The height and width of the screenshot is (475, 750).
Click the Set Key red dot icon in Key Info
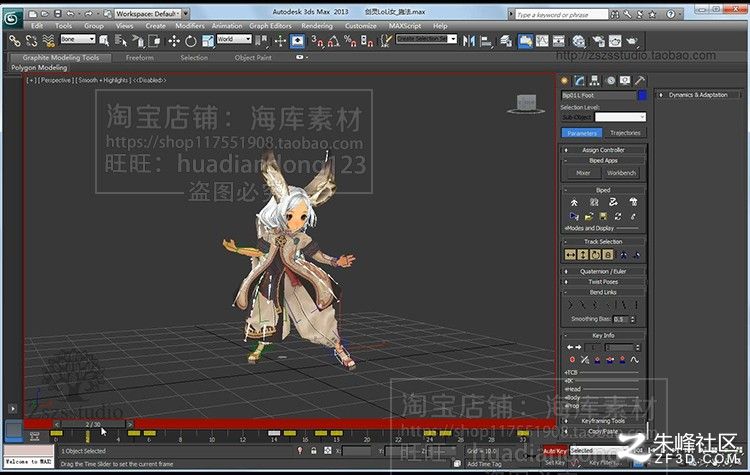pyautogui.click(x=572, y=359)
